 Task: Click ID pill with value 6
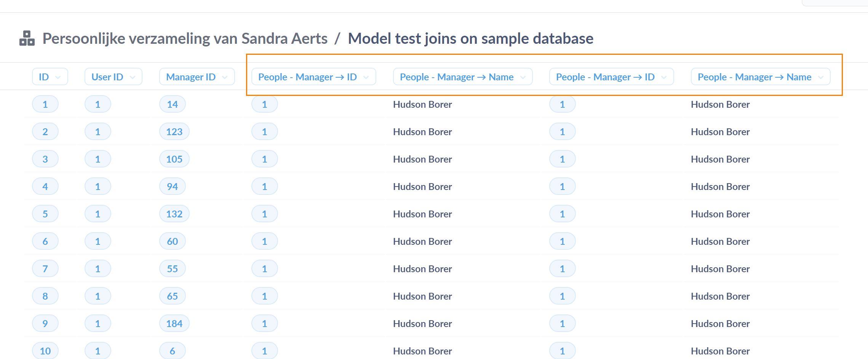(45, 241)
